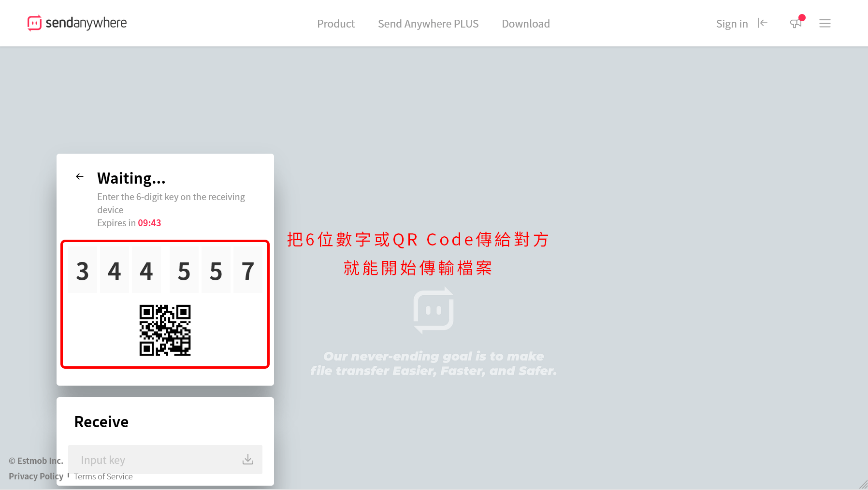Go to the Download page
The height and width of the screenshot is (490, 868).
click(525, 24)
